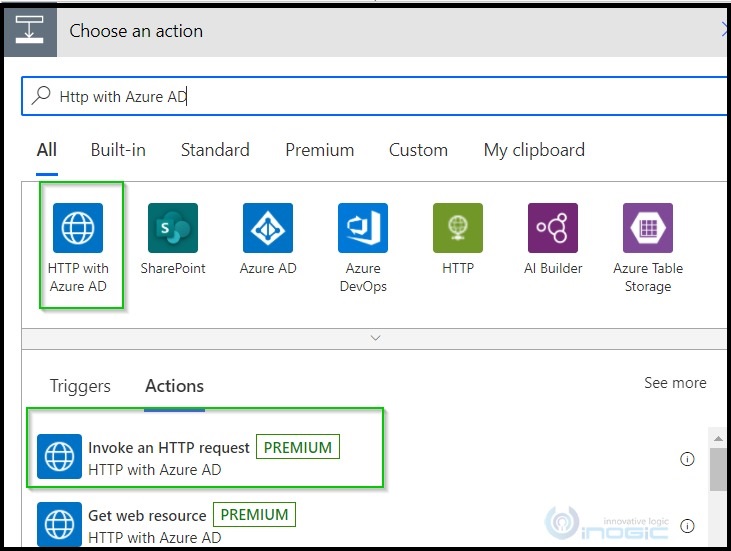Open the AI Builder connector
The height and width of the screenshot is (551, 731).
coord(553,228)
